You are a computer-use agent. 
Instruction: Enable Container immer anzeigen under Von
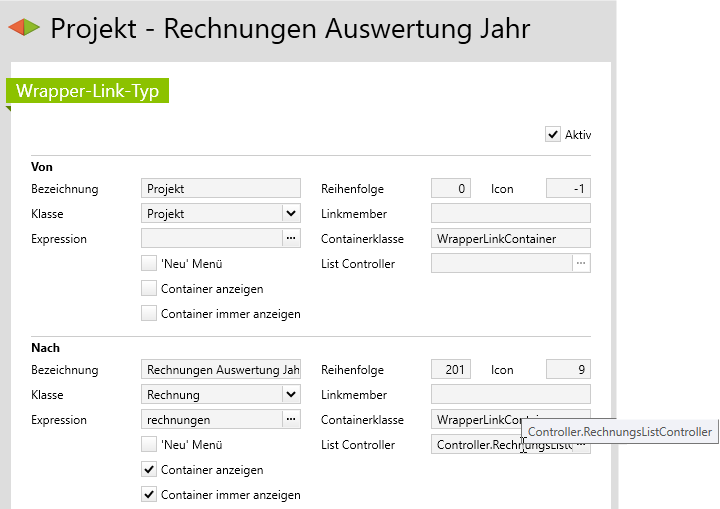coord(149,314)
